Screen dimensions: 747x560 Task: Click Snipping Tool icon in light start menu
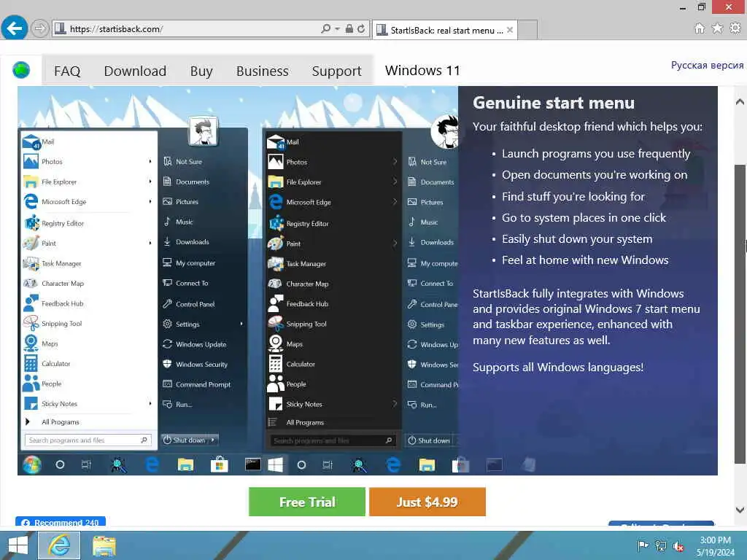tap(31, 323)
